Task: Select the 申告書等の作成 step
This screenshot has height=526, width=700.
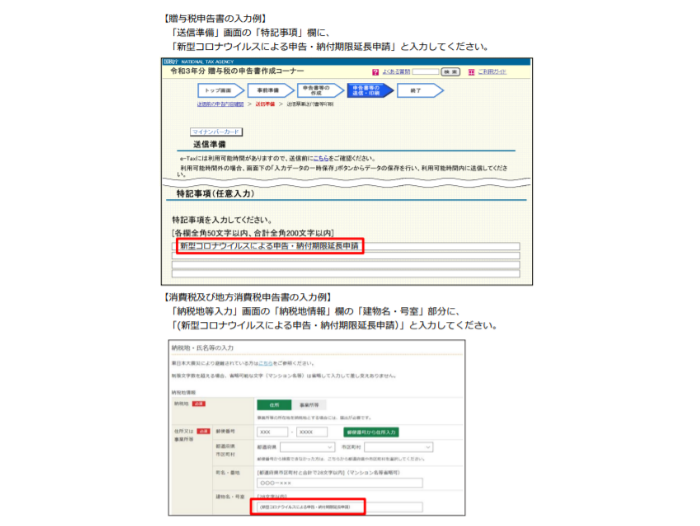Action: tap(317, 89)
